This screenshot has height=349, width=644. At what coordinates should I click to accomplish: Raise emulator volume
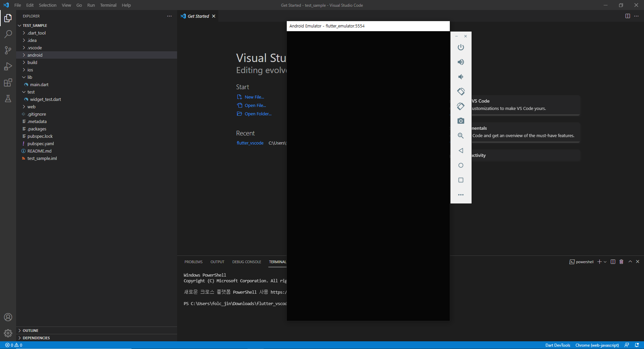tap(461, 62)
